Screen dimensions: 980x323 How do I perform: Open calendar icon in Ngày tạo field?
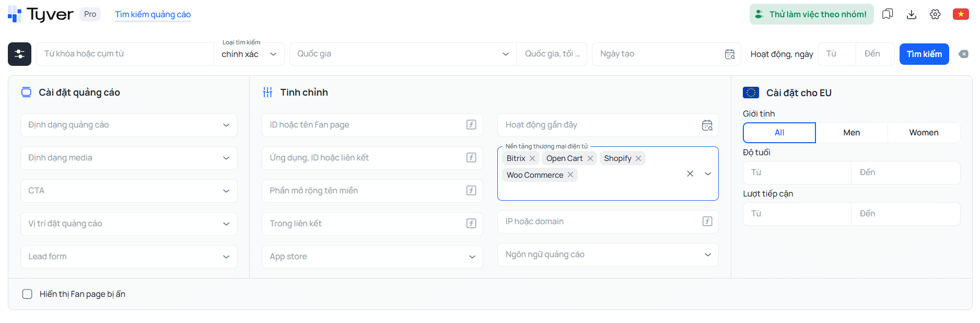[730, 54]
